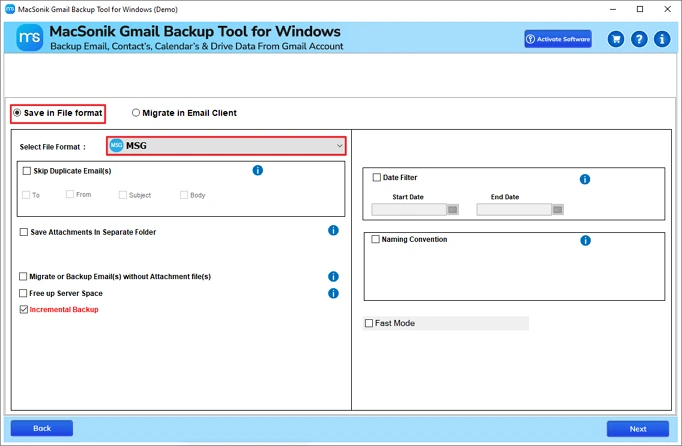Open the End Date calendar picker icon

click(558, 210)
